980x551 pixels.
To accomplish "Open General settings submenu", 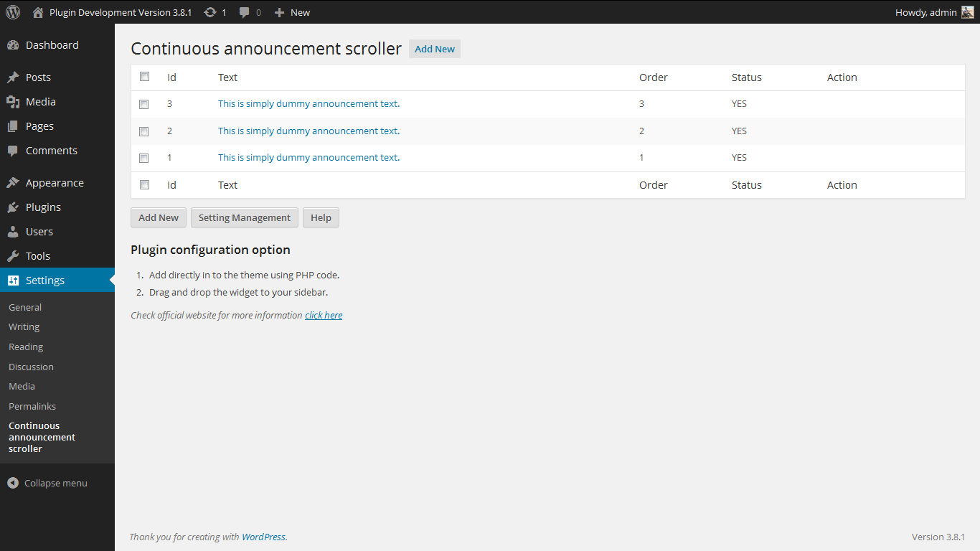I will [x=25, y=307].
